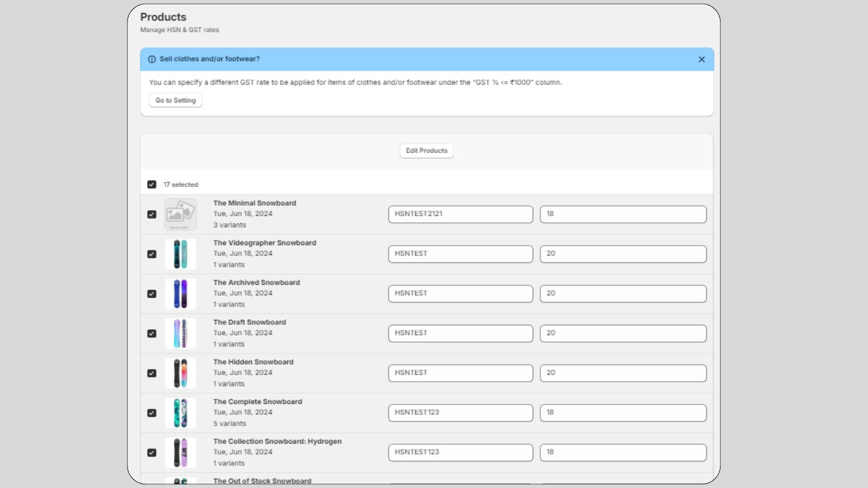Viewport: 868px width, 488px height.
Task: Click the 5 variants label
Action: click(229, 423)
